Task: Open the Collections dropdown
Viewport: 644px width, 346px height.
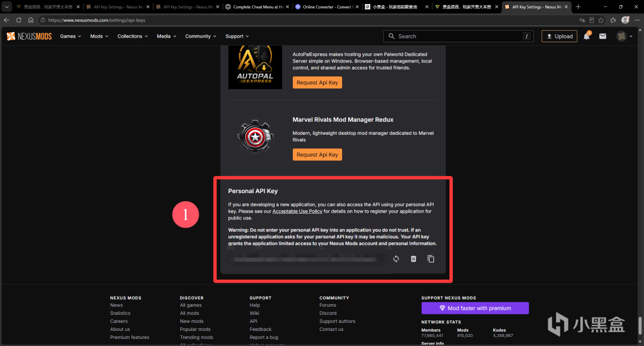Action: coord(132,36)
